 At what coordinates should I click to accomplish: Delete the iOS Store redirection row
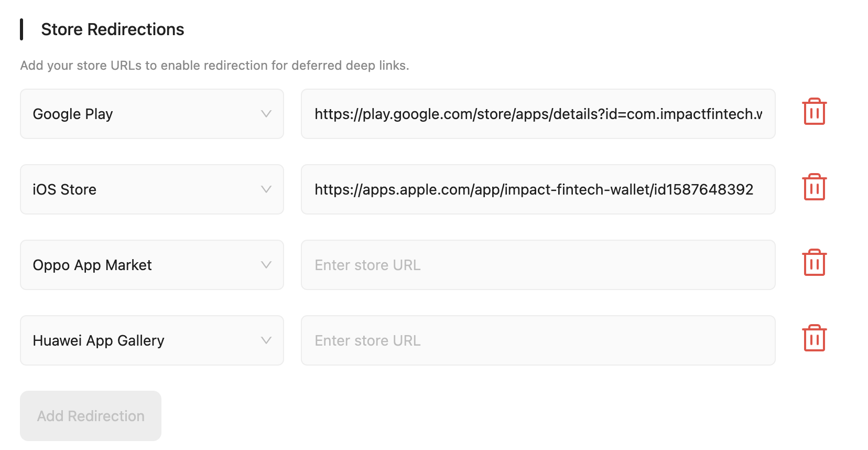coord(814,188)
